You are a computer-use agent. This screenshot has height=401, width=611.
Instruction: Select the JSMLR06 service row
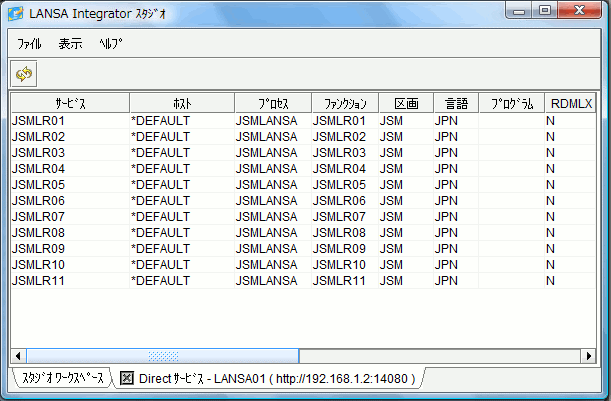(x=303, y=201)
